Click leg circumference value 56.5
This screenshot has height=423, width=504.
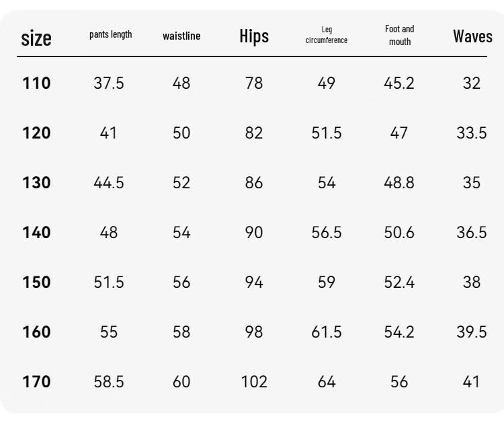coord(327,232)
